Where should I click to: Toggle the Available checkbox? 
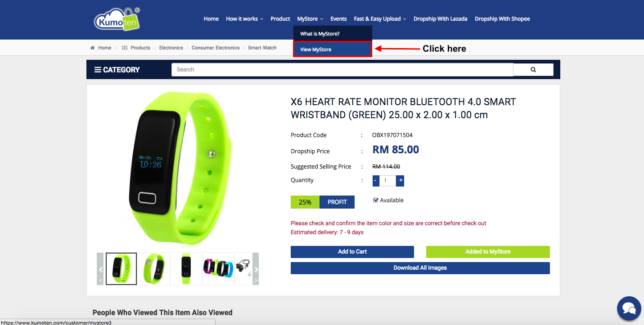(x=376, y=200)
